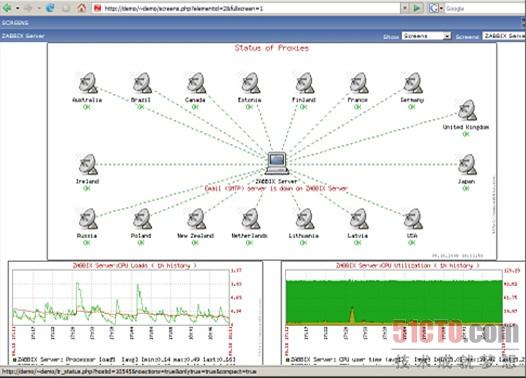This screenshot has height=378, width=526.
Task: Open the Show Screens dropdown
Action: coord(426,36)
